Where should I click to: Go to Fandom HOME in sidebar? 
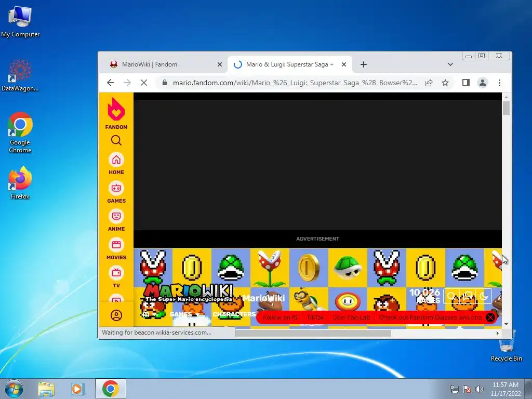[116, 164]
